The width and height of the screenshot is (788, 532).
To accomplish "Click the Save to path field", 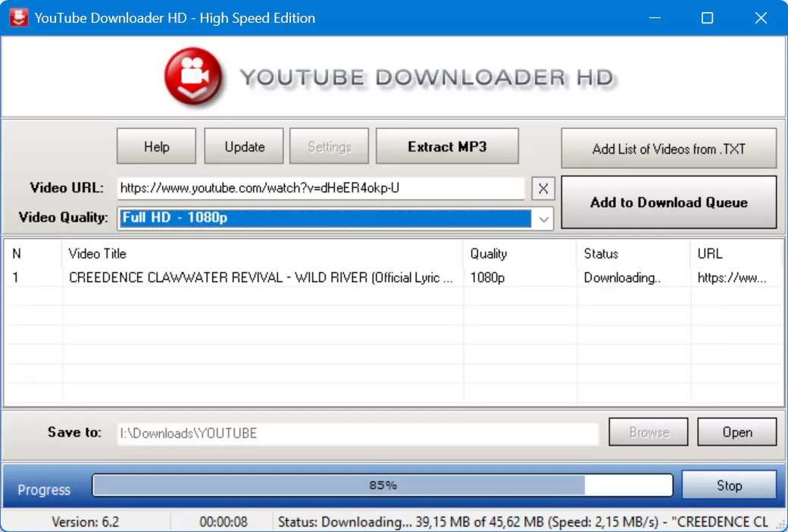I will 358,433.
